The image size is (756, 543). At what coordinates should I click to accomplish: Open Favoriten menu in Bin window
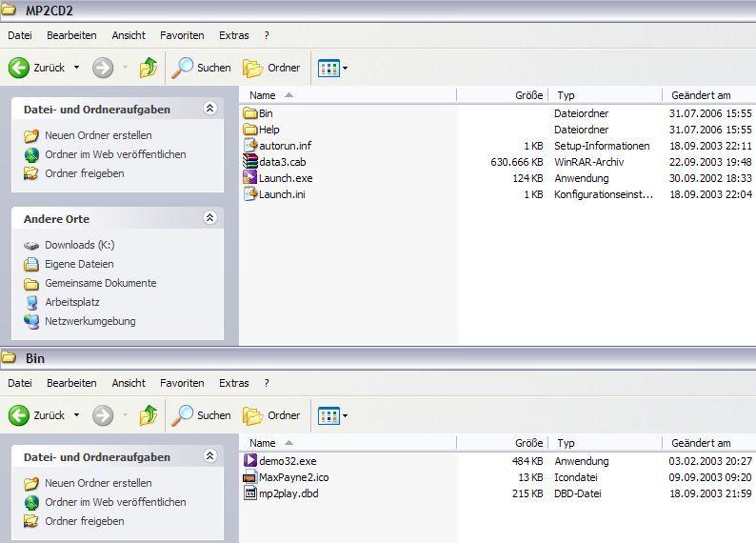[182, 383]
